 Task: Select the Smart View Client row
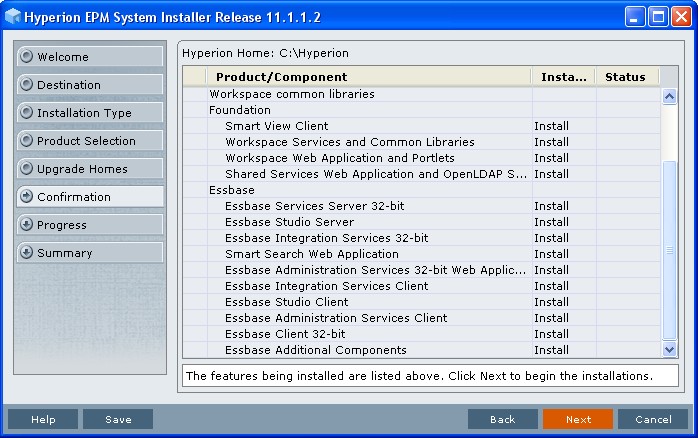[276, 126]
